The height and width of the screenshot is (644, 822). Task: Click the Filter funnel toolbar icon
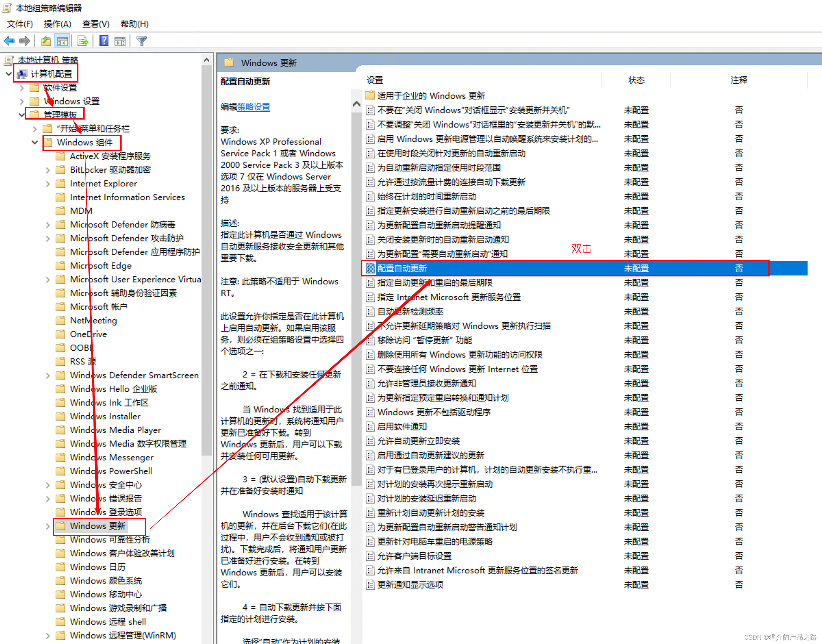[x=142, y=41]
